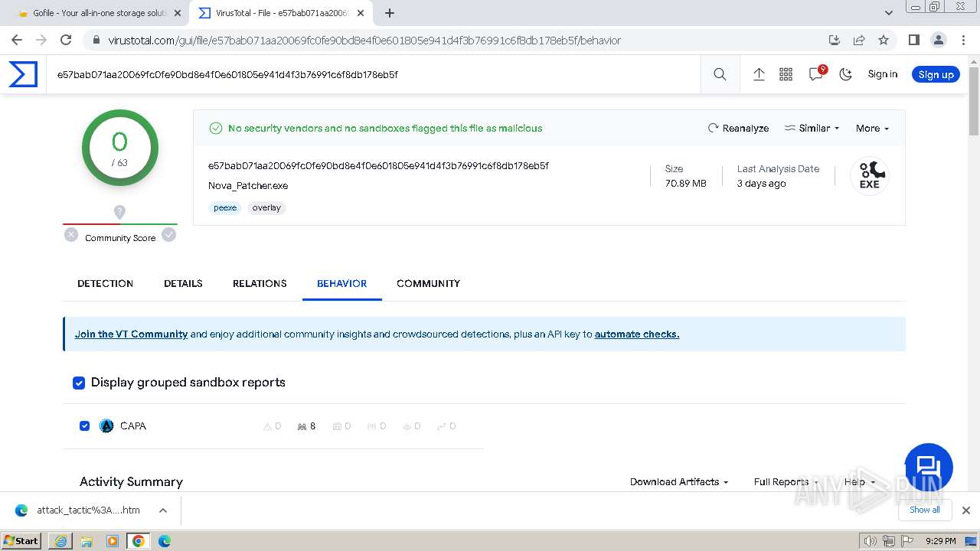Click the Sign in link
Screen dimensions: 980x551
[882, 74]
